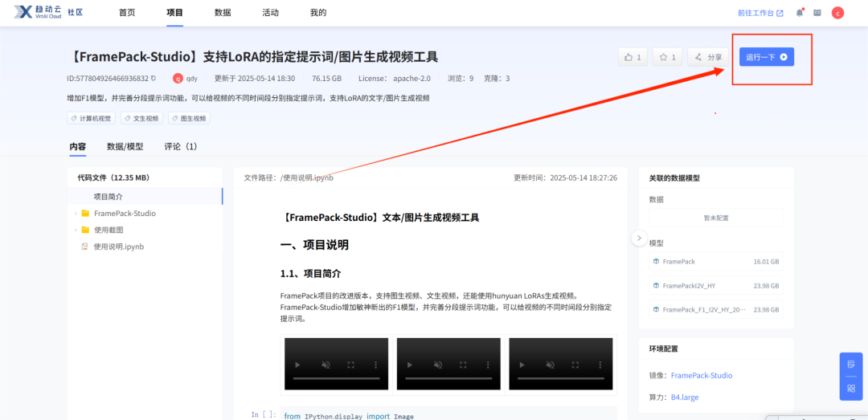Play the third video preview

(x=522, y=365)
